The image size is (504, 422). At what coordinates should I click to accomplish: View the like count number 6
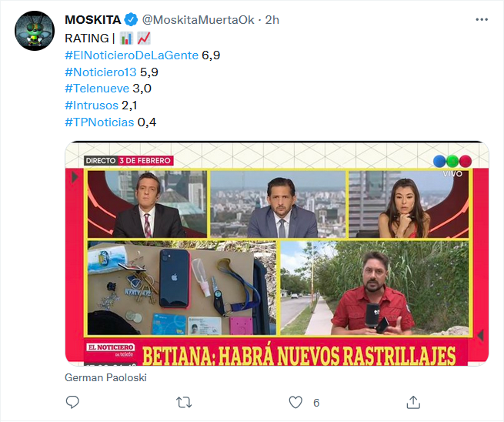[x=316, y=403]
